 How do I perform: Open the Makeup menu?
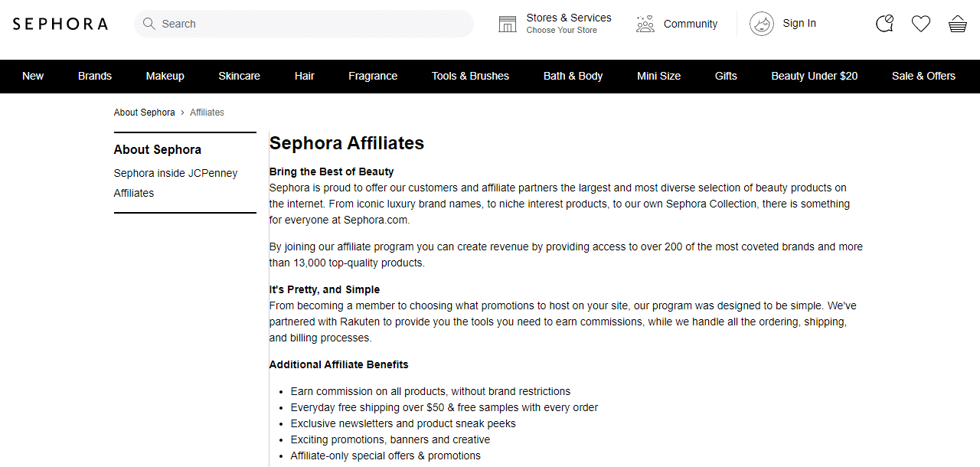click(165, 76)
